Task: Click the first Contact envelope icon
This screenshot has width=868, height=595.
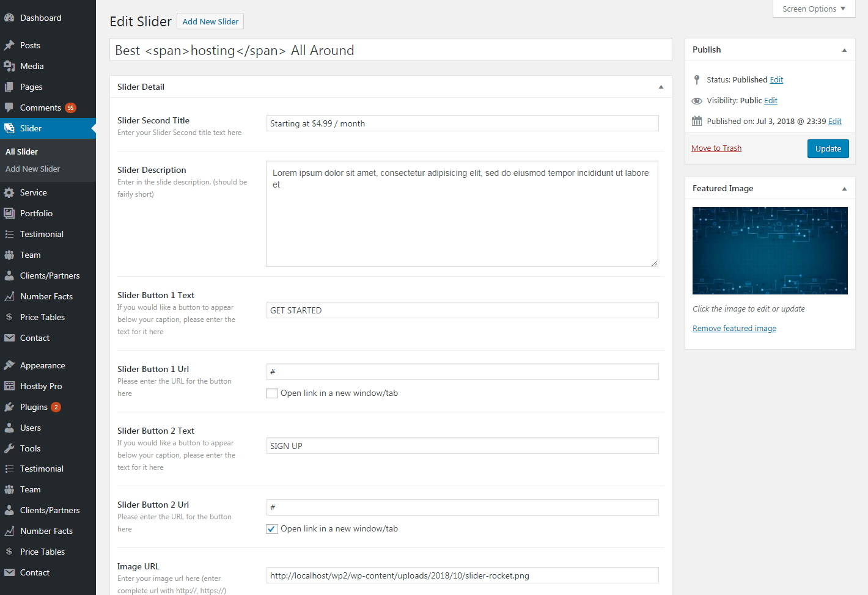Action: coord(9,338)
